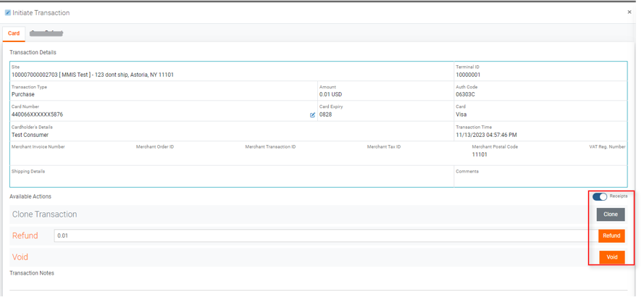Click cardholder name Test Consumer
The image size is (644, 300).
30,135
